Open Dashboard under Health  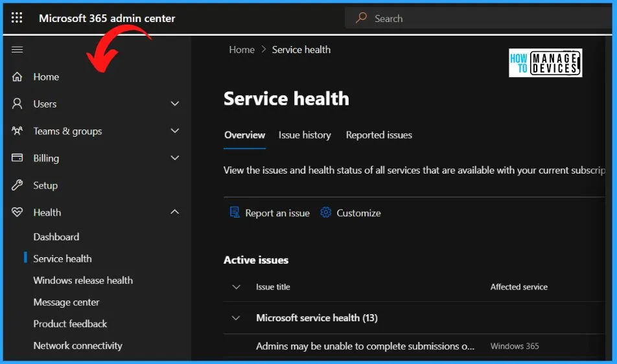click(56, 236)
